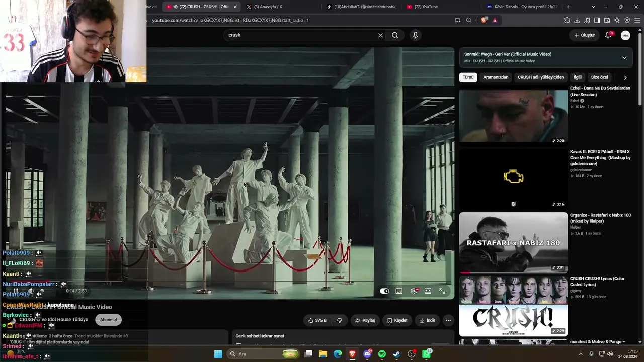Toggle subtitles in the video player
The height and width of the screenshot is (362, 644).
(399, 291)
